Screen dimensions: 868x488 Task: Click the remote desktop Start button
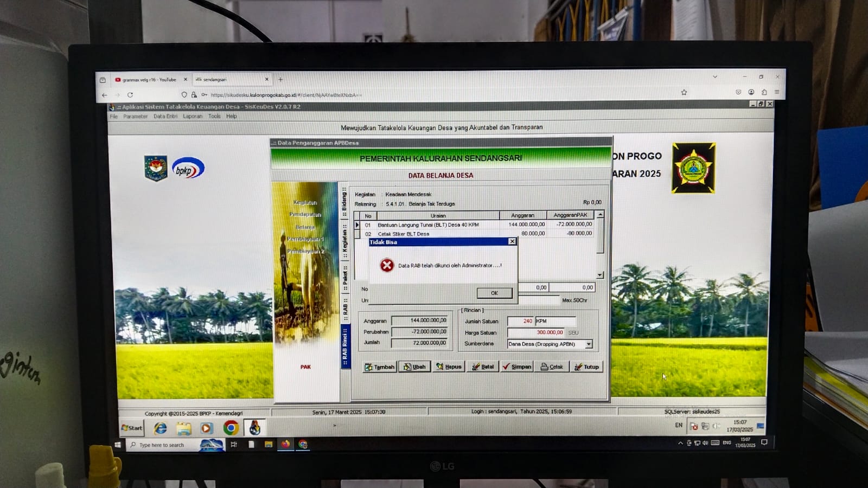(132, 428)
